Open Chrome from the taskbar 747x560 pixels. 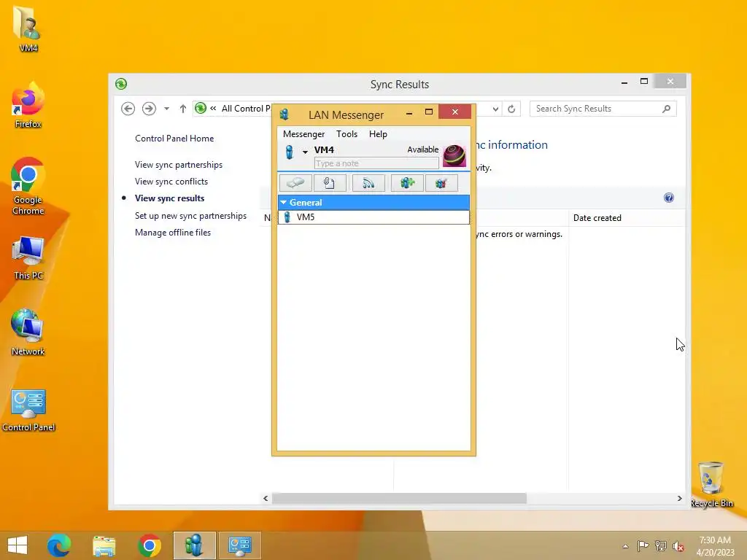coord(149,545)
